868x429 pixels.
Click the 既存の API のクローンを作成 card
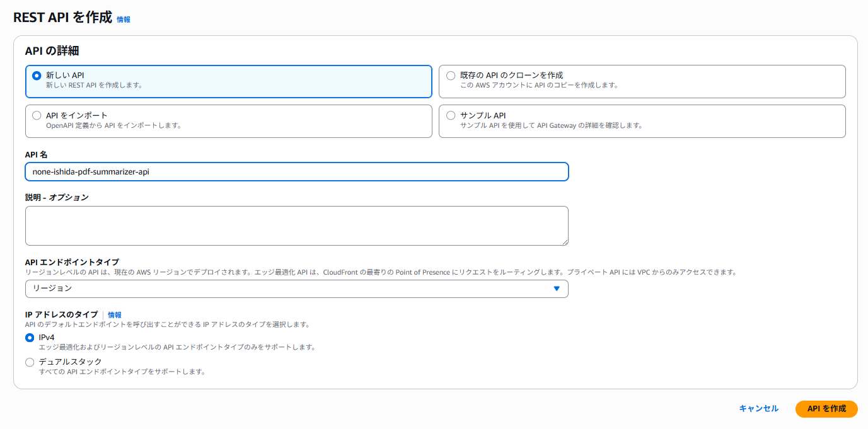click(x=642, y=81)
